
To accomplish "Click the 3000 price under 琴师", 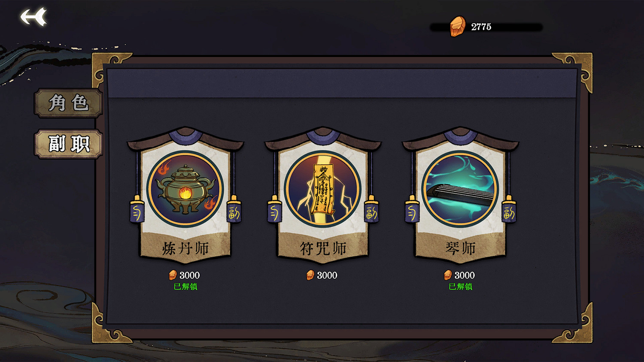I will [x=465, y=275].
